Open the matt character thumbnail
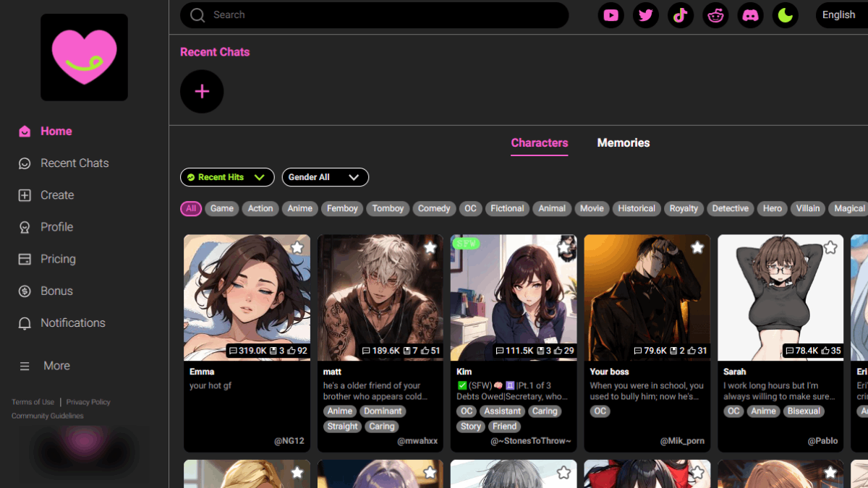This screenshot has width=868, height=488. coord(380,297)
